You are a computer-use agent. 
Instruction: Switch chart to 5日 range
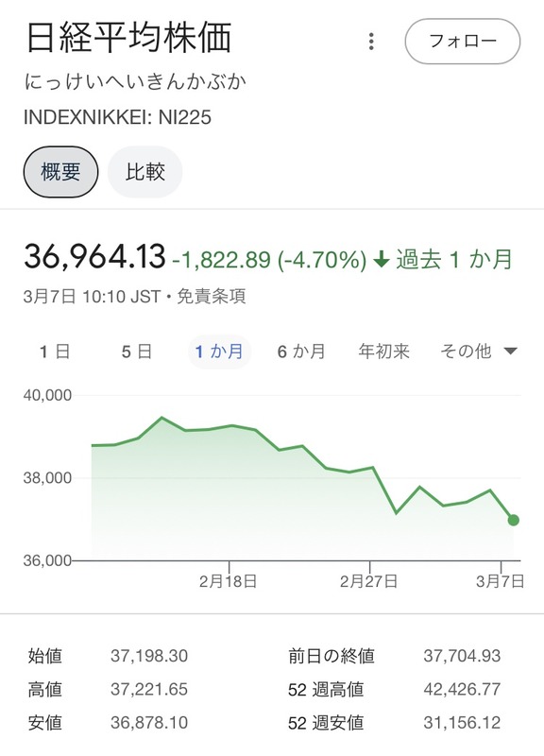click(x=137, y=352)
